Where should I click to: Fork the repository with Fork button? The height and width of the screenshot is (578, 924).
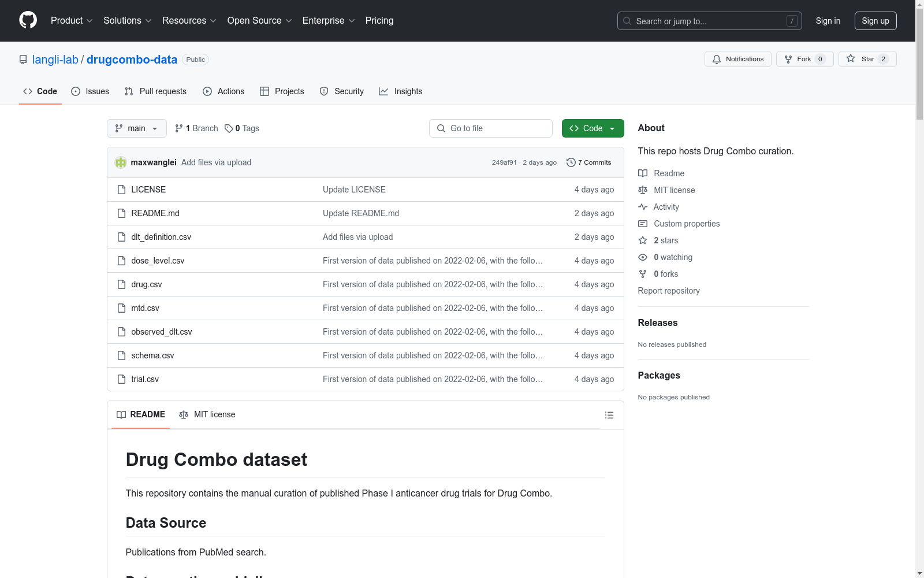click(x=805, y=59)
